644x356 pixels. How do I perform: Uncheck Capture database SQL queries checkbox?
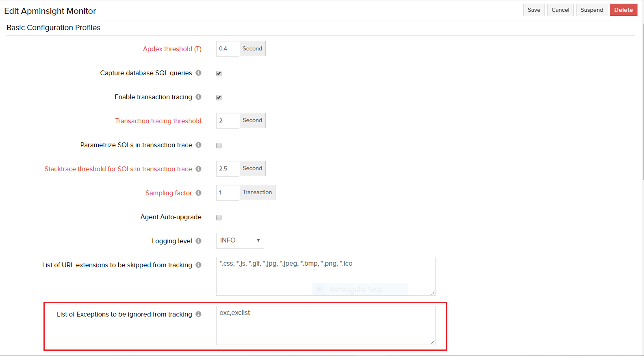coord(219,74)
